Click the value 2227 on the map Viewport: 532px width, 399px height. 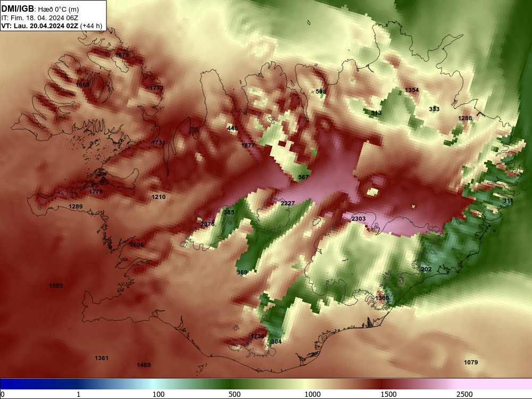pos(288,203)
